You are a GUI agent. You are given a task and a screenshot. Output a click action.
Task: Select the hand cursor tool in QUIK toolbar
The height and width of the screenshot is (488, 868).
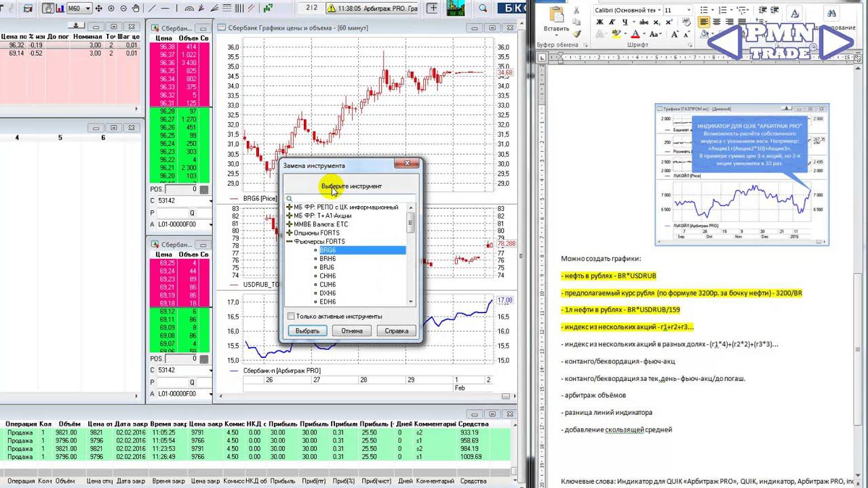point(48,8)
